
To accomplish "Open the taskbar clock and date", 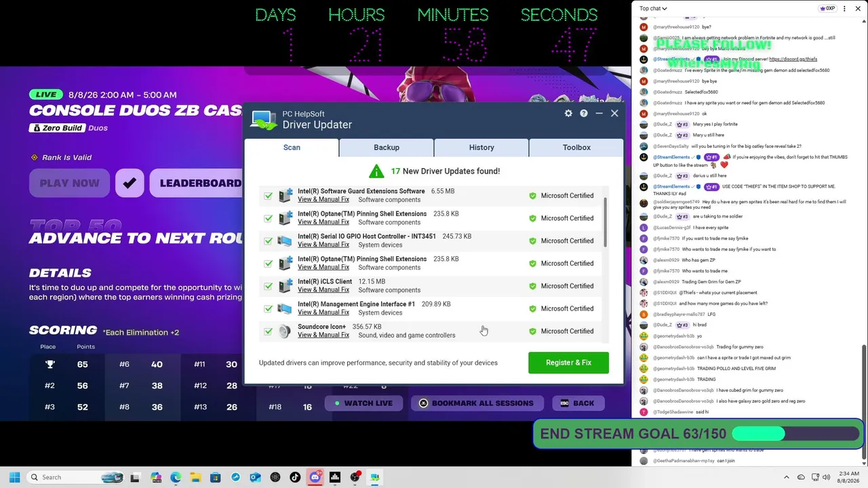I will click(849, 477).
